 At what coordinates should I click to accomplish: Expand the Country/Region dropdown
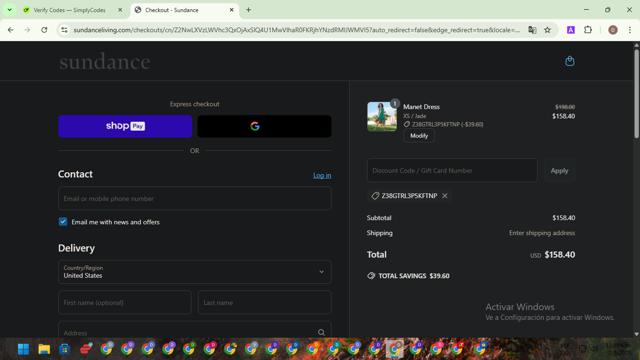194,272
